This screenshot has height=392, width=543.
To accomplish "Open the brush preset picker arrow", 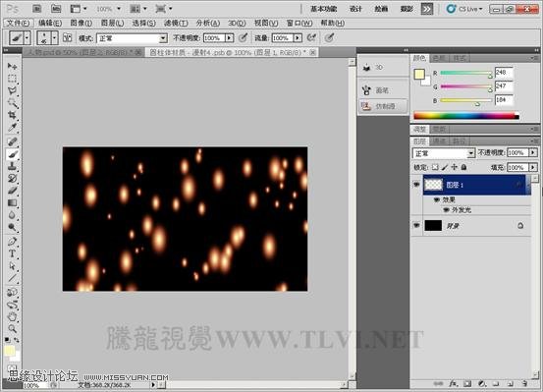I will (x=54, y=37).
